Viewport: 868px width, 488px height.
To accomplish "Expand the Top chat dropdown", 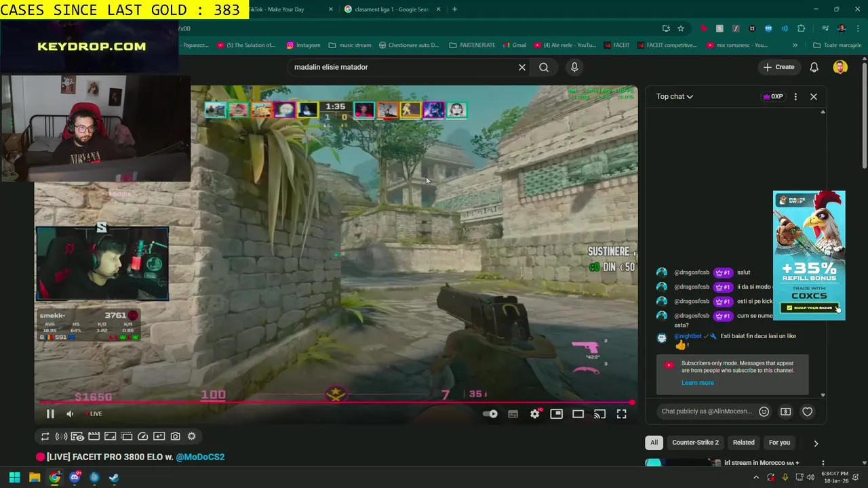I will pyautogui.click(x=674, y=96).
